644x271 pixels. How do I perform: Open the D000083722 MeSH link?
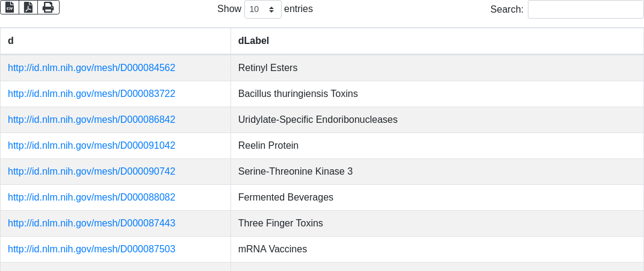pos(91,94)
